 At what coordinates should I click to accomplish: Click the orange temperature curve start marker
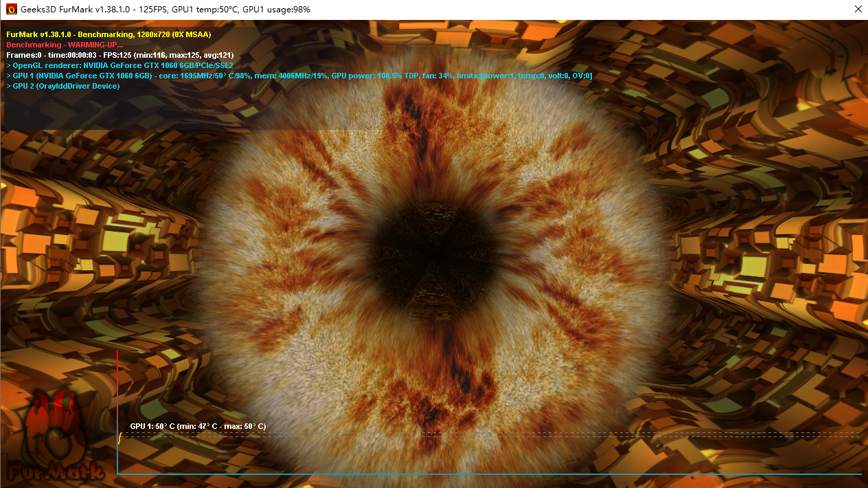pyautogui.click(x=119, y=438)
